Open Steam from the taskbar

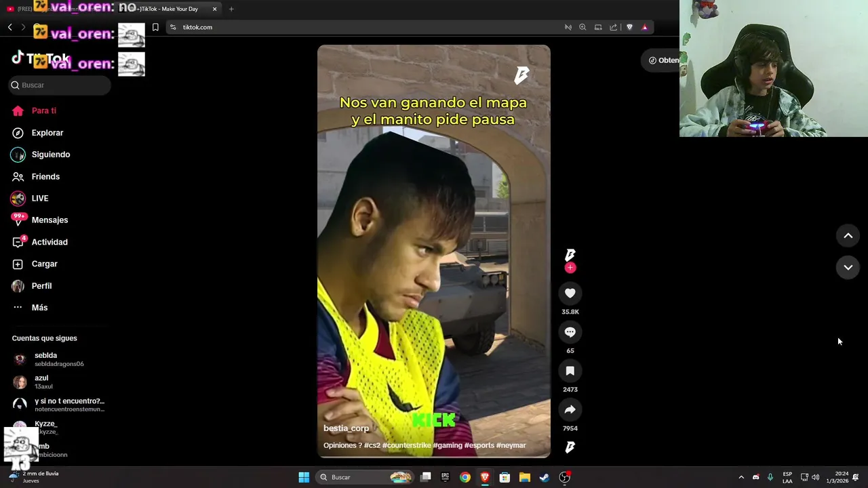(x=544, y=477)
